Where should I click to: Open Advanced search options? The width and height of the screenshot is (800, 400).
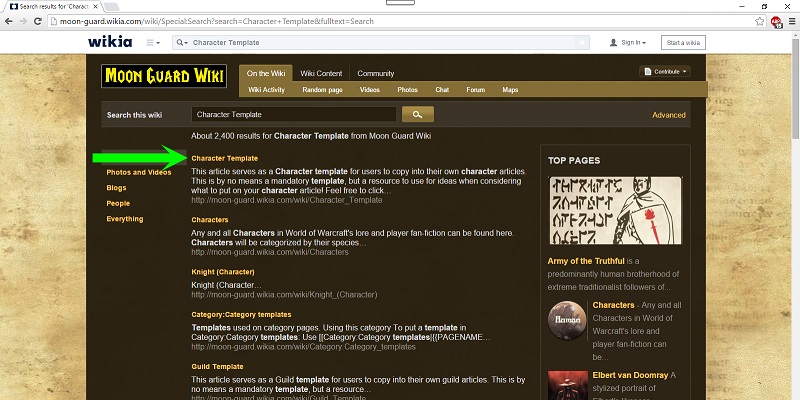pyautogui.click(x=669, y=115)
